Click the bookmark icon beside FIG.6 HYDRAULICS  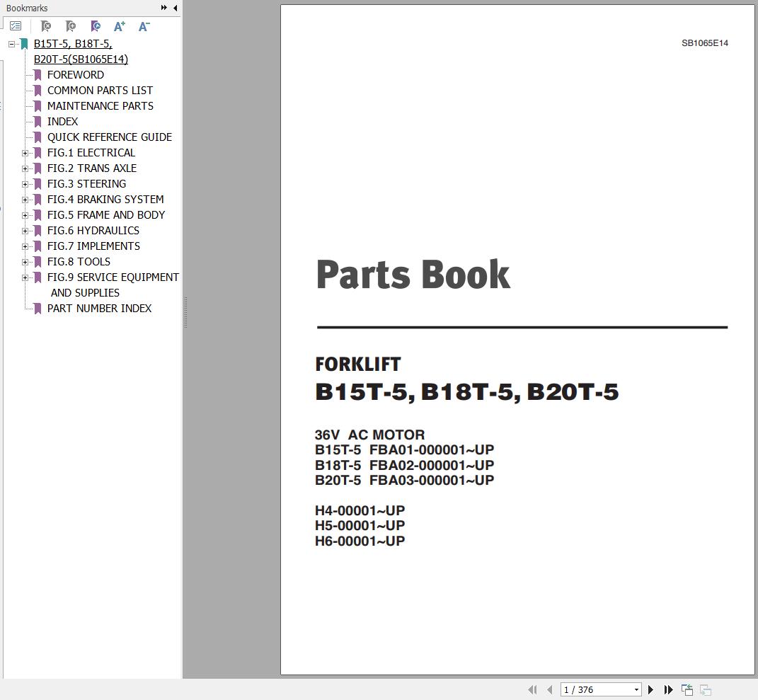pyautogui.click(x=38, y=231)
